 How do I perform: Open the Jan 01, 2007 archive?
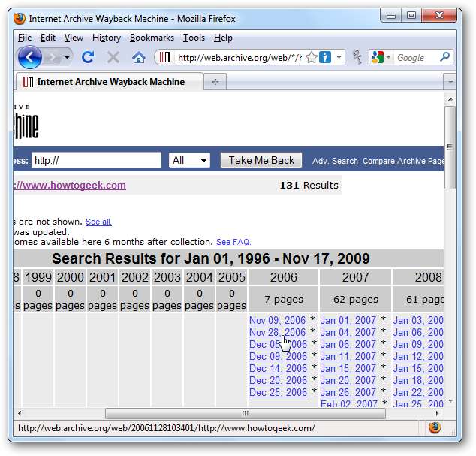tap(348, 320)
